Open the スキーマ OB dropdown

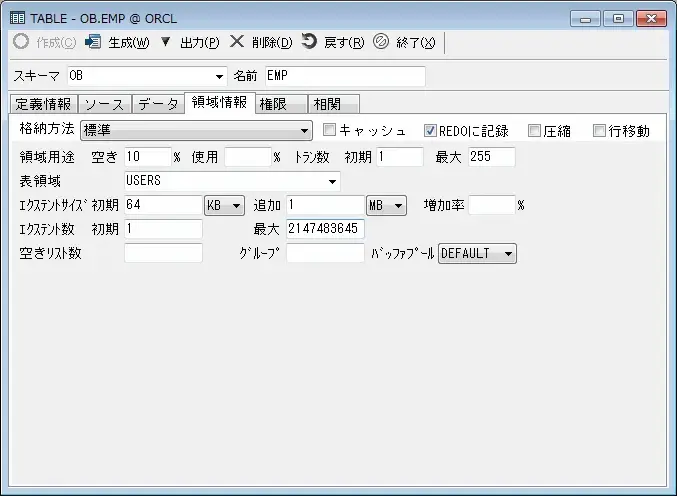click(219, 76)
